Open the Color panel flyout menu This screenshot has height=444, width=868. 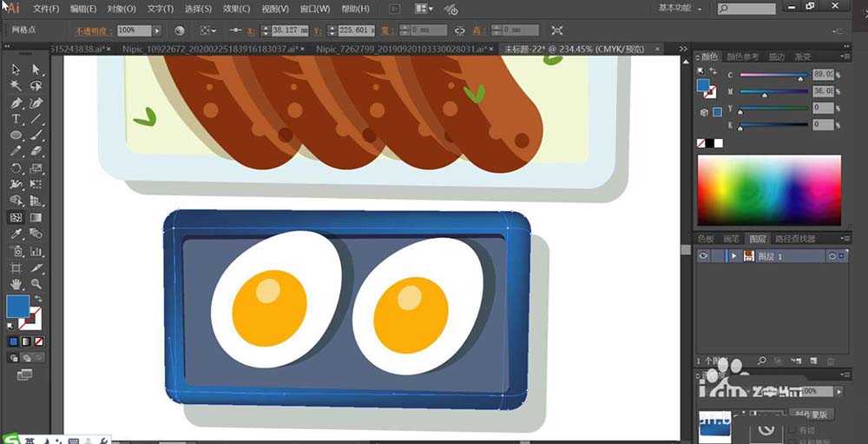pyautogui.click(x=845, y=56)
